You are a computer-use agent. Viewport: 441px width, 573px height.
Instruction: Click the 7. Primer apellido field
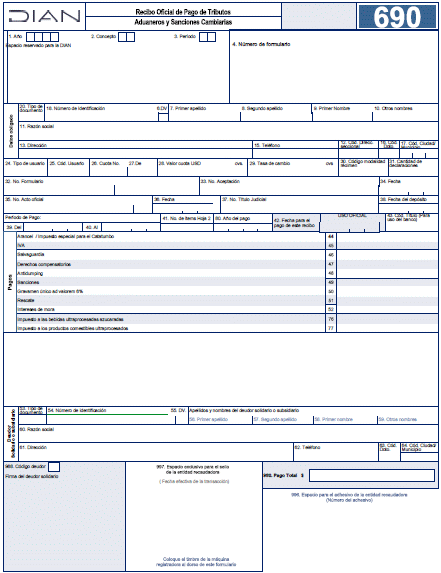[x=205, y=113]
